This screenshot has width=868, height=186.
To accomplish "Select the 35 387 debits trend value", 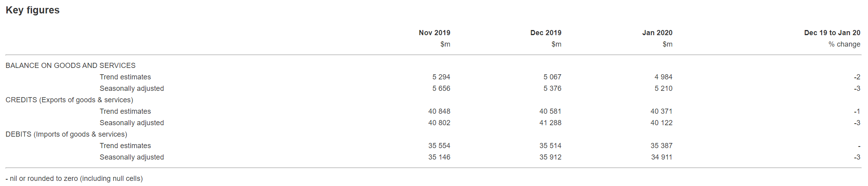I will [x=661, y=146].
